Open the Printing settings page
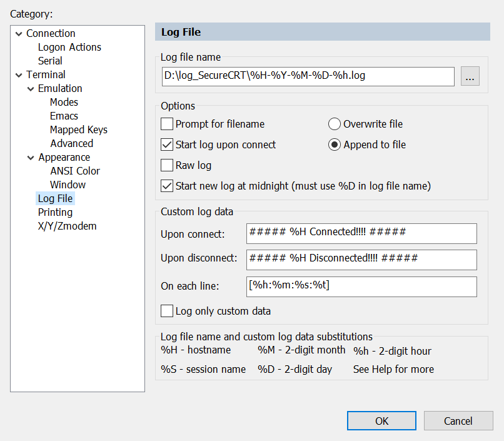The image size is (504, 441). tap(55, 212)
